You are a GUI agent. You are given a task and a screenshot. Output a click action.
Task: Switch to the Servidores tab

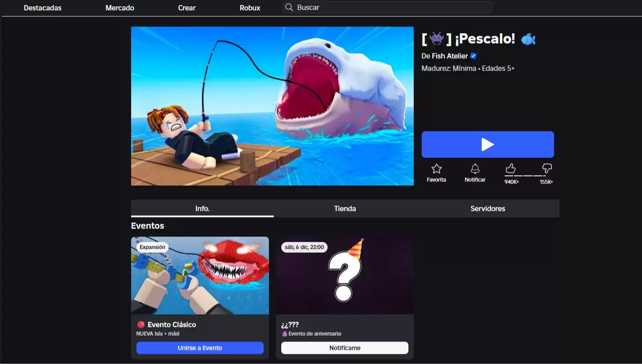[x=487, y=209]
